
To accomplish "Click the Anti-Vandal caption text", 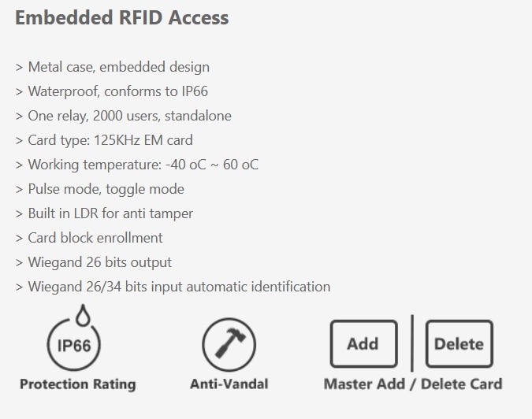I will pos(229,384).
